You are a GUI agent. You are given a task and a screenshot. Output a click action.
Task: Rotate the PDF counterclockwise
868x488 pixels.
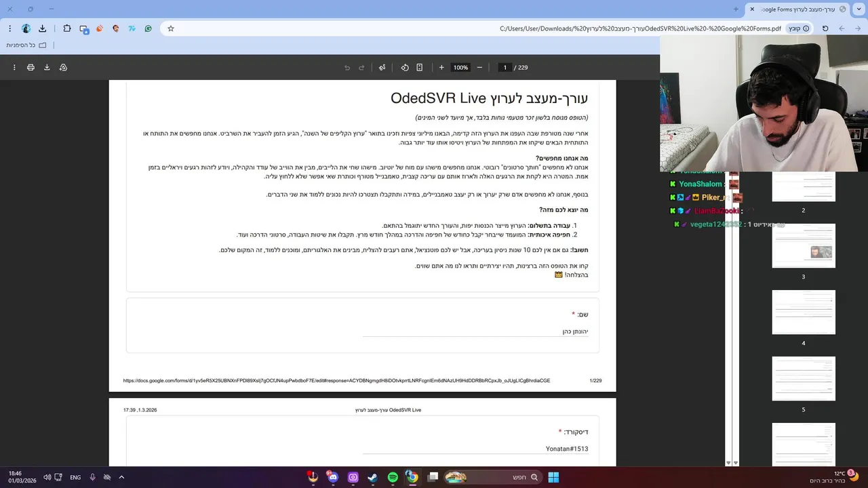tap(405, 67)
